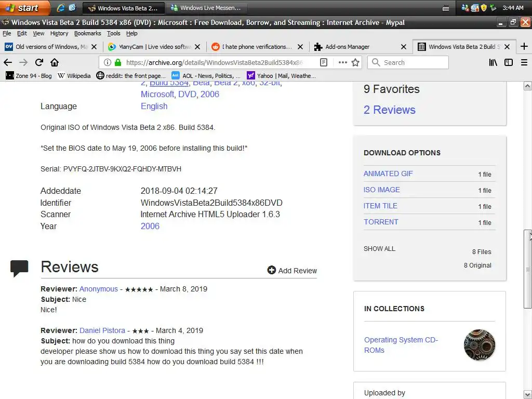The width and height of the screenshot is (532, 399).
Task: Open the 2 Reviews link
Action: point(390,110)
